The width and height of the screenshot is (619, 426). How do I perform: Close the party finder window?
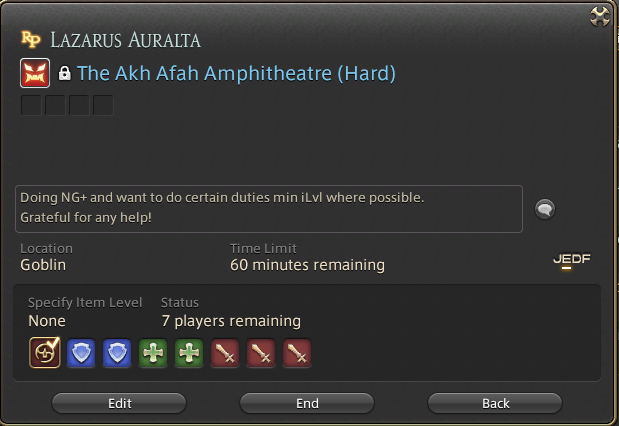coord(599,17)
